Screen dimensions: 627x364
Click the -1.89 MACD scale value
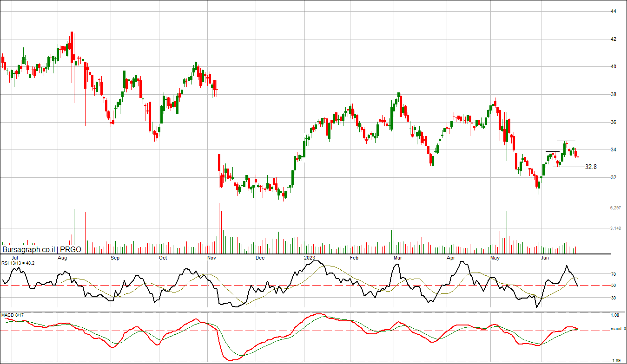coord(615,360)
